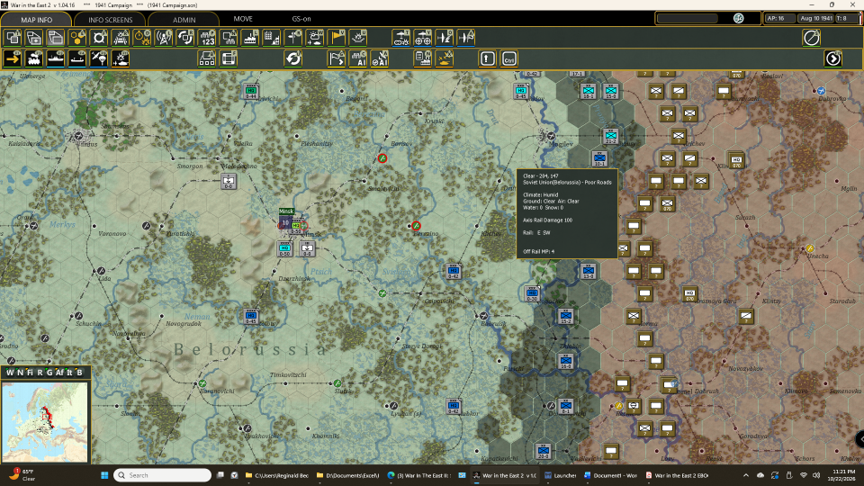Click the taskbar Search box
This screenshot has height=486, width=864.
[163, 475]
